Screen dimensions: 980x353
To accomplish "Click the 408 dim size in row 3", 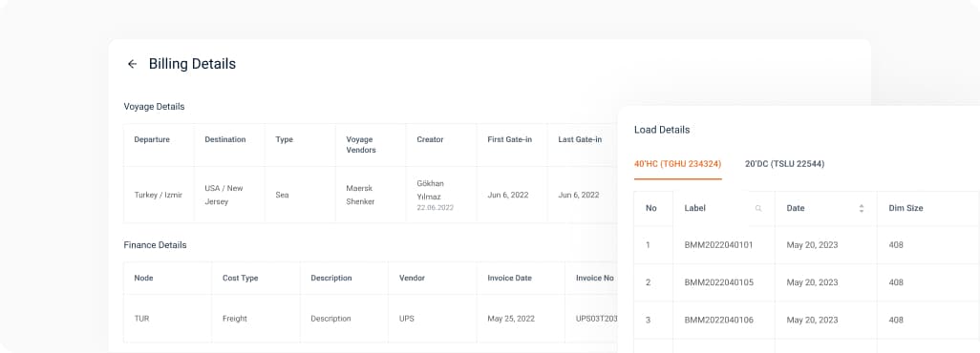I will click(x=896, y=320).
